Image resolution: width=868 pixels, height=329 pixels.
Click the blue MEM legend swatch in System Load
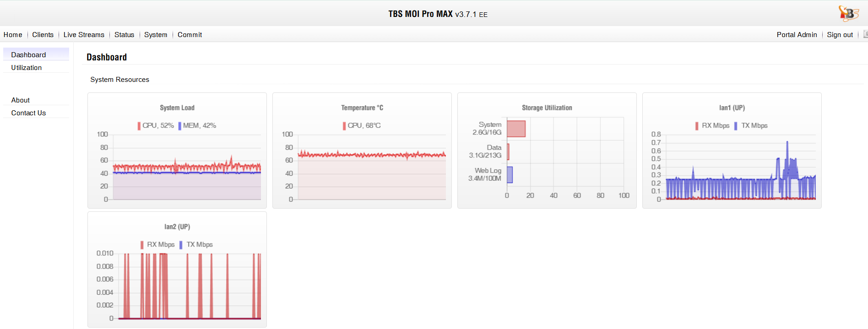click(180, 126)
